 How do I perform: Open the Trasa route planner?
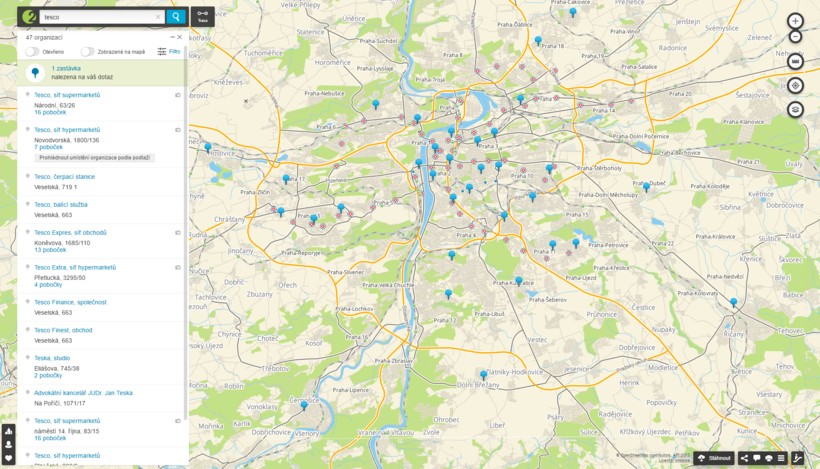tap(202, 17)
